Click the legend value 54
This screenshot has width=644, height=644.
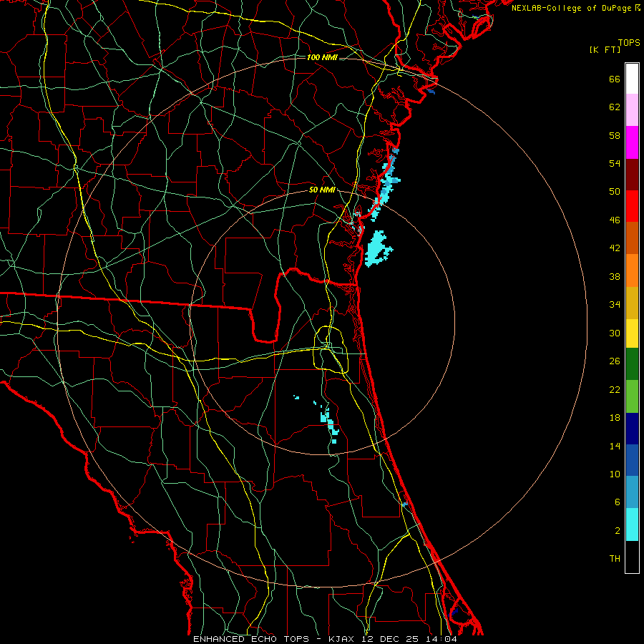[x=615, y=163]
